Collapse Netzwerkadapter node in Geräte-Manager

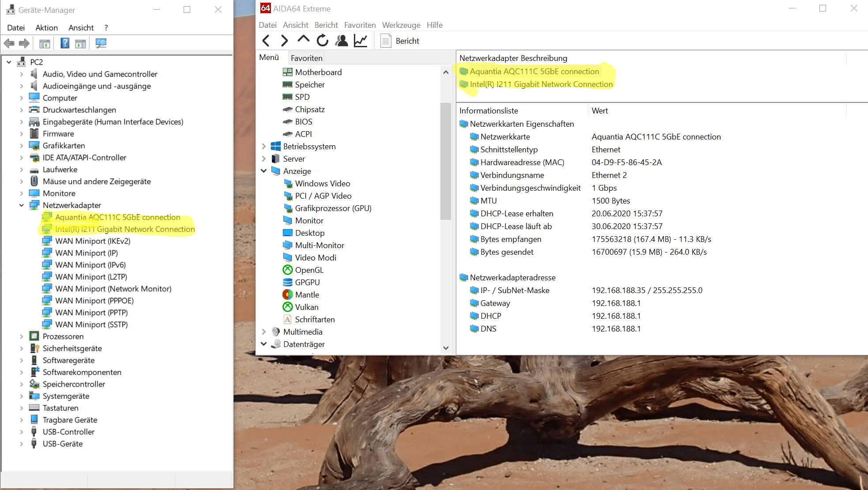pyautogui.click(x=21, y=205)
